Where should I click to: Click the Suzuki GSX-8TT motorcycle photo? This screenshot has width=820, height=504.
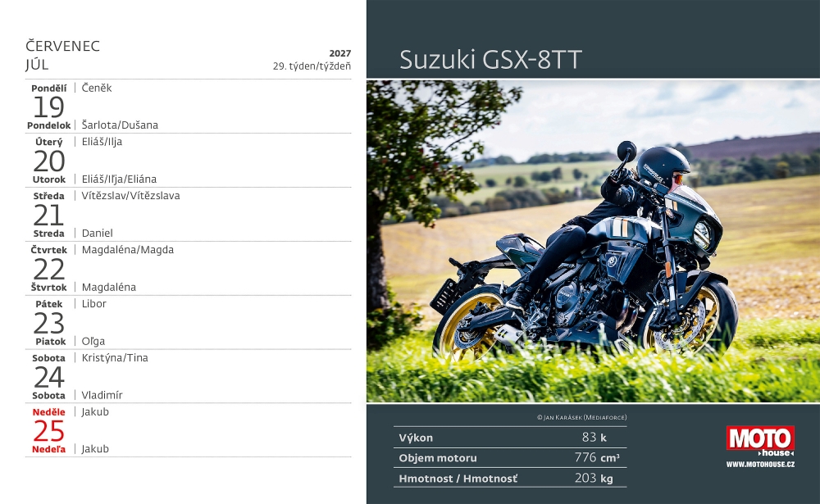(592, 241)
